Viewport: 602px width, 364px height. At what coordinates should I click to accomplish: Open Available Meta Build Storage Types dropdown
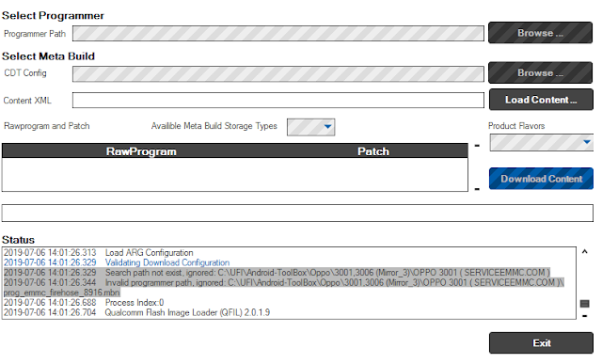[311, 127]
